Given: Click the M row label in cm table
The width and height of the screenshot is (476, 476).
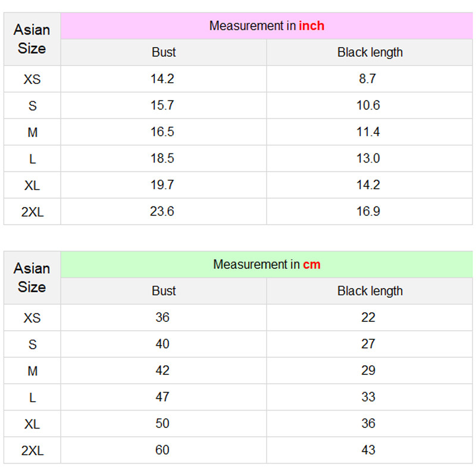Looking at the screenshot, I should [x=32, y=371].
